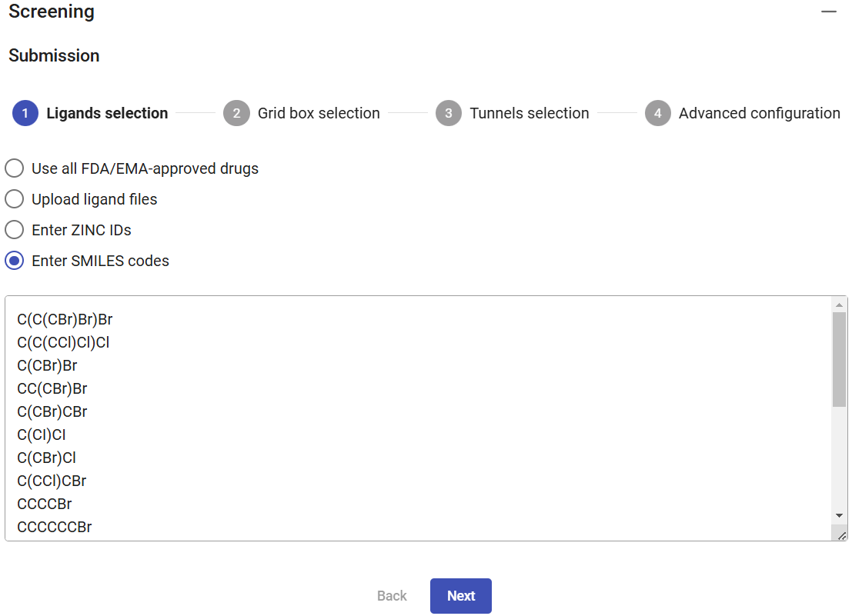Select Enter SMILES codes radio button
The height and width of the screenshot is (616, 852).
pos(15,261)
